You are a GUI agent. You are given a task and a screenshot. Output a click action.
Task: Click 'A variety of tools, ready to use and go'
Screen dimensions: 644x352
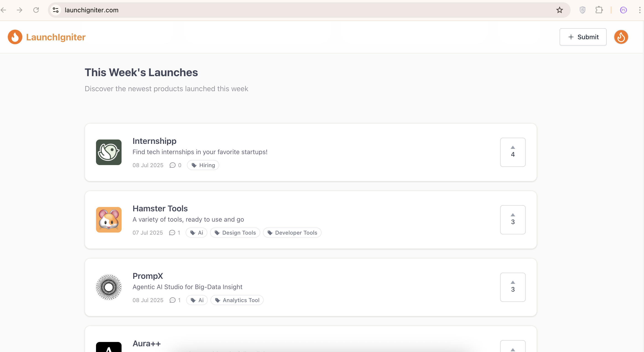[188, 220]
